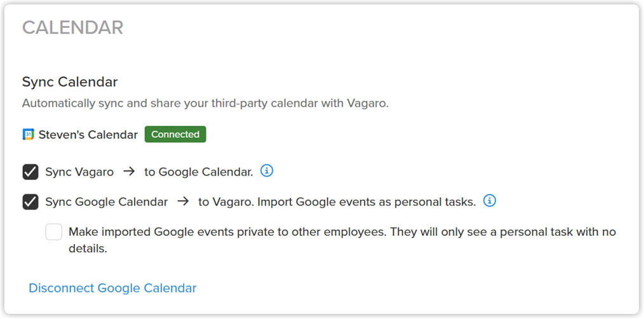Select Steven's Calendar name label

(88, 135)
